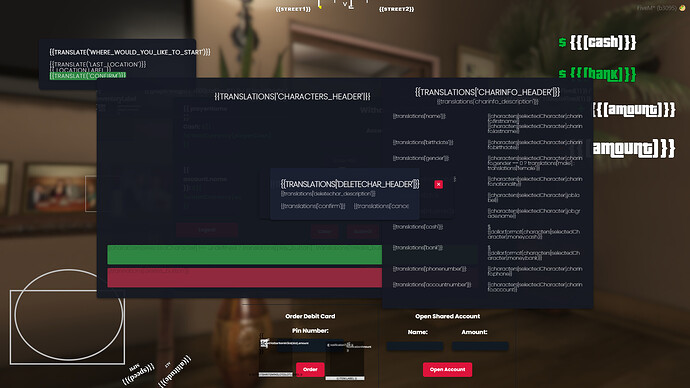Click the cancel option in delete dialog
Viewport: 690px width, 388px height.
(x=381, y=206)
